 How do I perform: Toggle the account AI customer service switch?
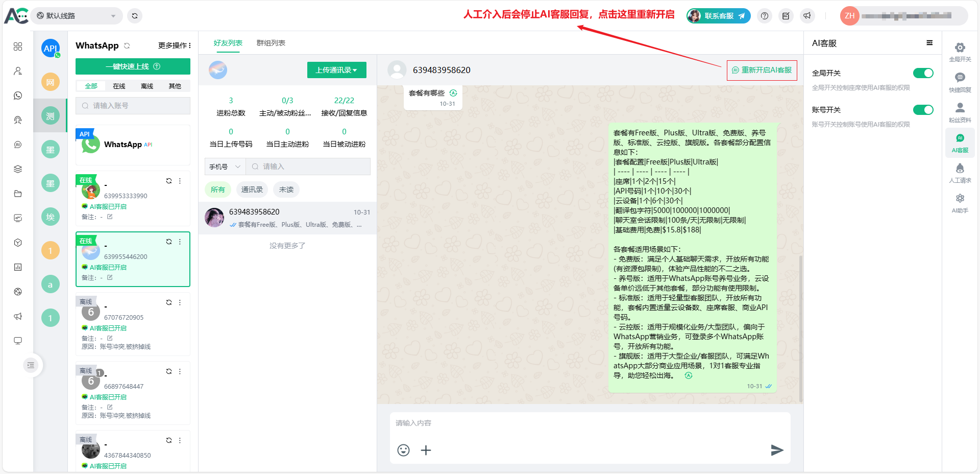[x=923, y=110]
